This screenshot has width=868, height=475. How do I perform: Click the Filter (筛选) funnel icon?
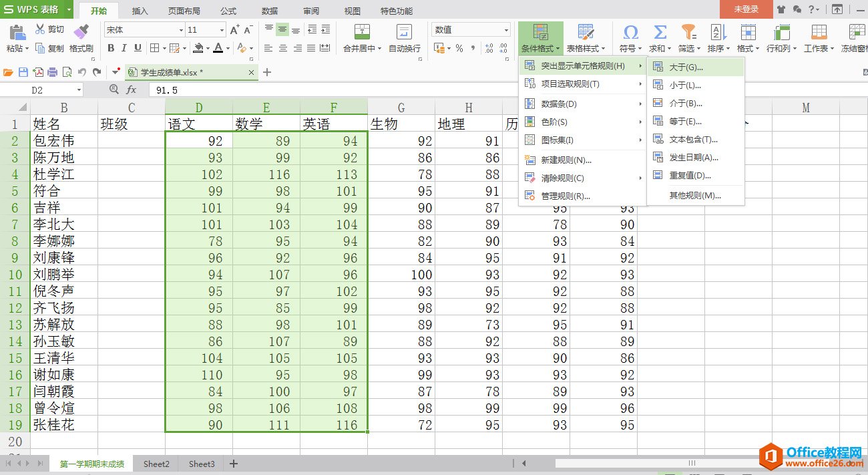click(x=688, y=32)
